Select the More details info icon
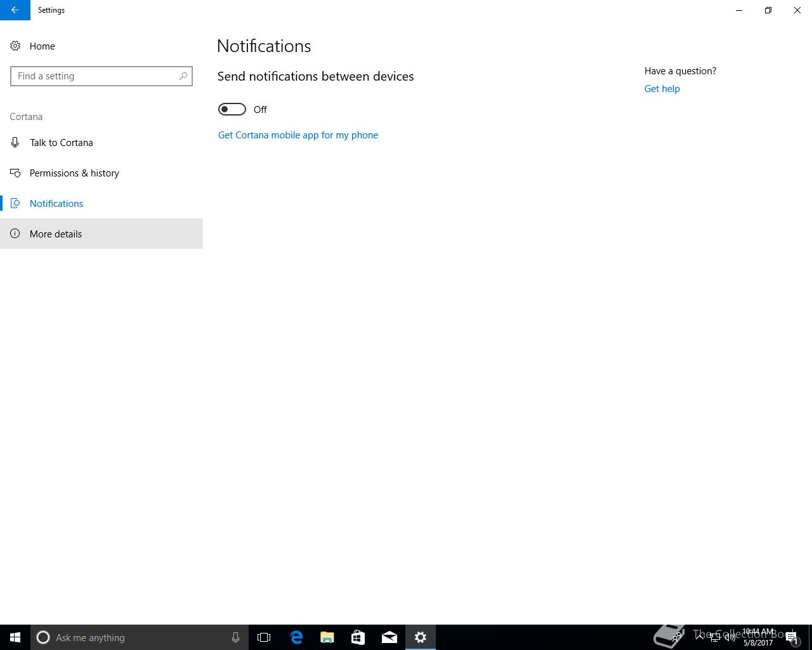 pyautogui.click(x=15, y=234)
